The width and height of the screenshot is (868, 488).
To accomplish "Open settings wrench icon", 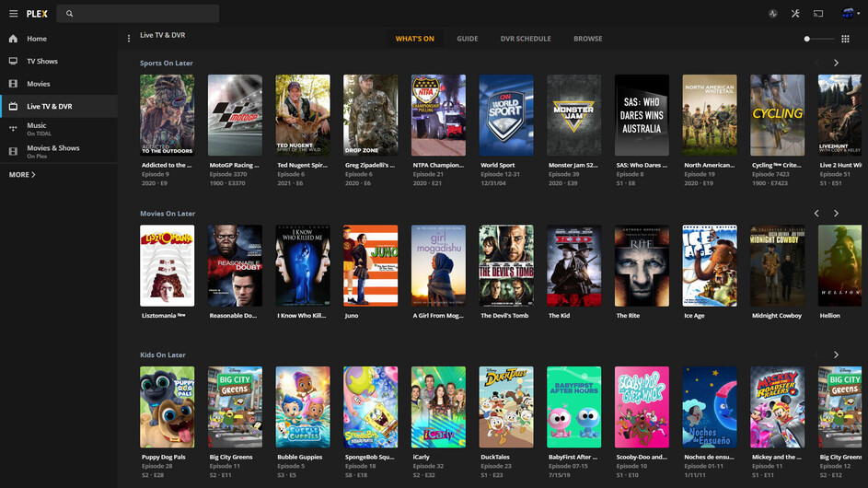I will [x=795, y=14].
